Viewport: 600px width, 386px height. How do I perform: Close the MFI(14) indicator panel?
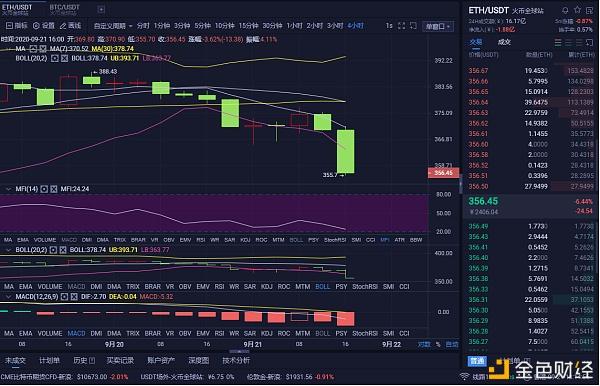[x=54, y=189]
